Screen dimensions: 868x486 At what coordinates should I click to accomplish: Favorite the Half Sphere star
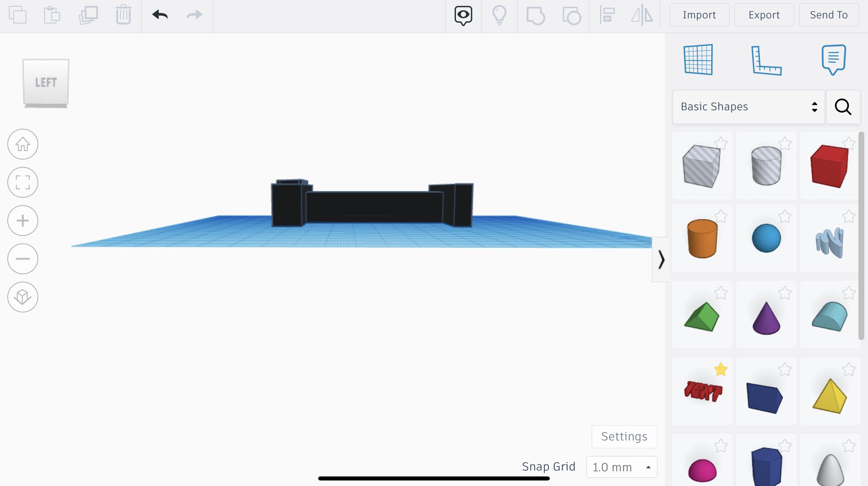pyautogui.click(x=721, y=446)
